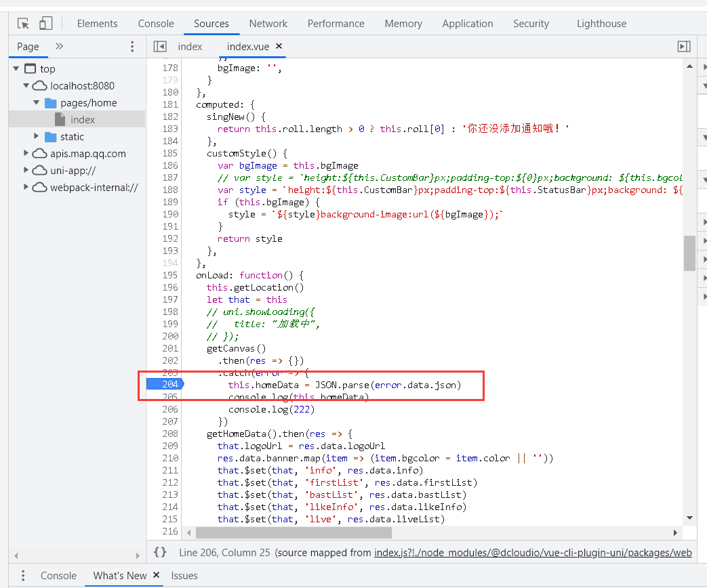
Task: Click the top frame window icon
Action: click(x=31, y=68)
